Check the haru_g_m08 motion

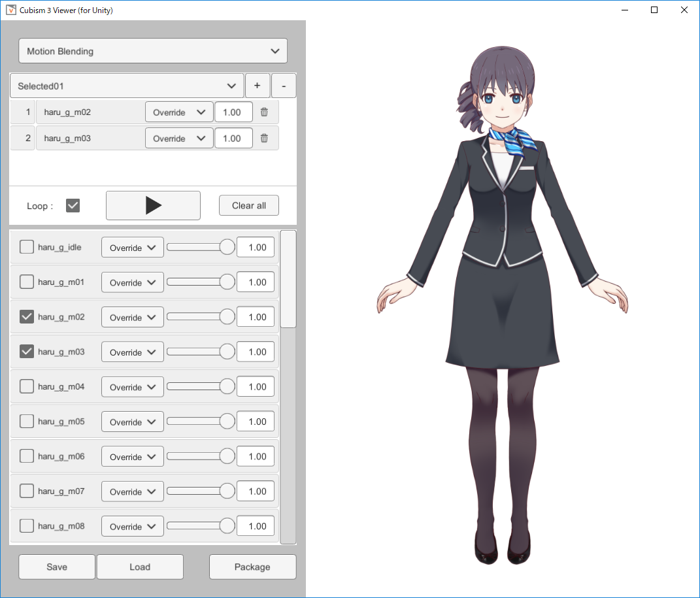click(x=27, y=525)
